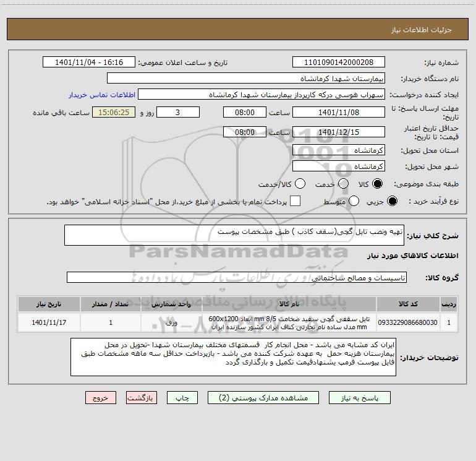Click the need date cell 1401/11/17
Screen dimensions: 476x461
click(49, 322)
